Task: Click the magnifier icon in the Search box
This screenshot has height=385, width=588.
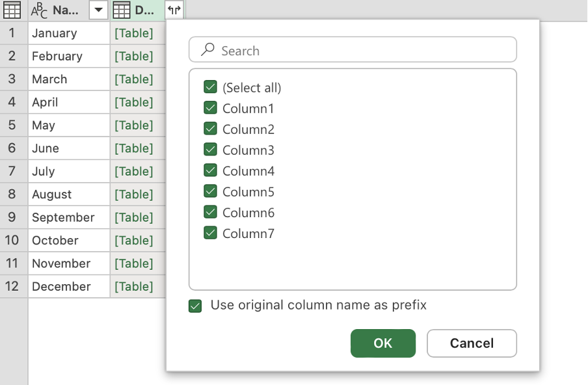Action: 206,49
